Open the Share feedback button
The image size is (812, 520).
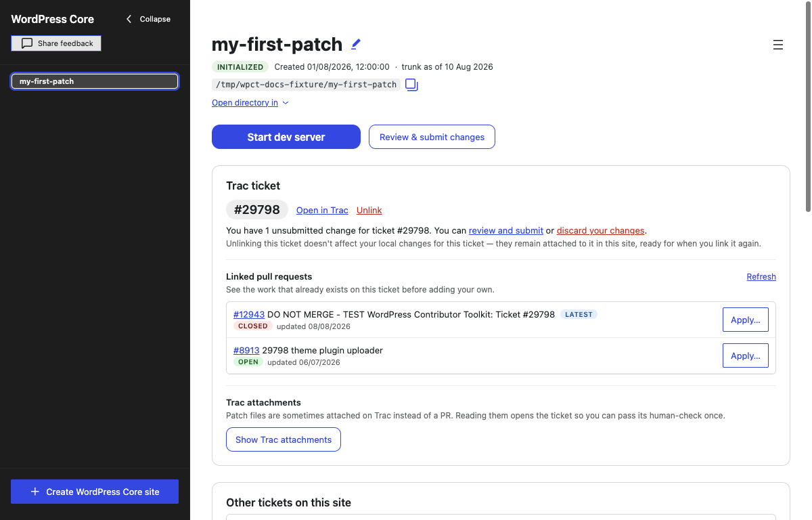click(x=56, y=43)
